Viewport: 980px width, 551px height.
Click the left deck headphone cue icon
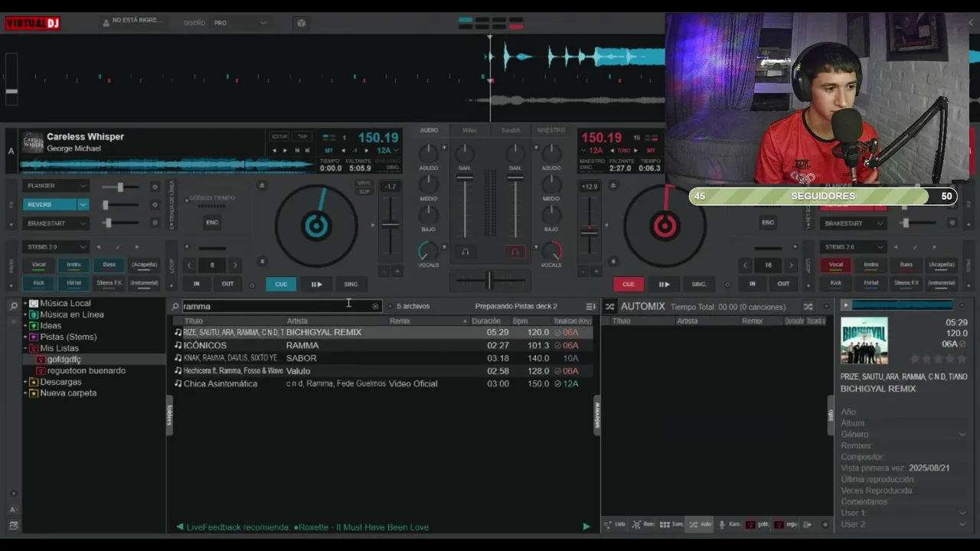(465, 252)
